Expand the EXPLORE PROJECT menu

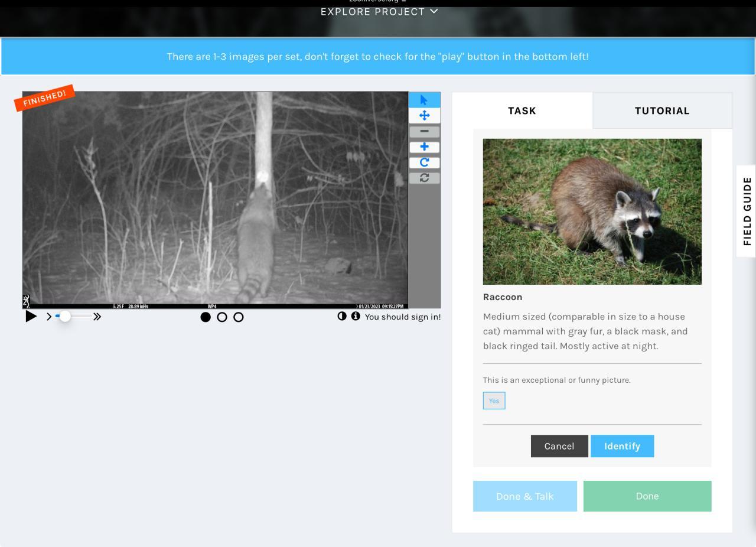379,11
